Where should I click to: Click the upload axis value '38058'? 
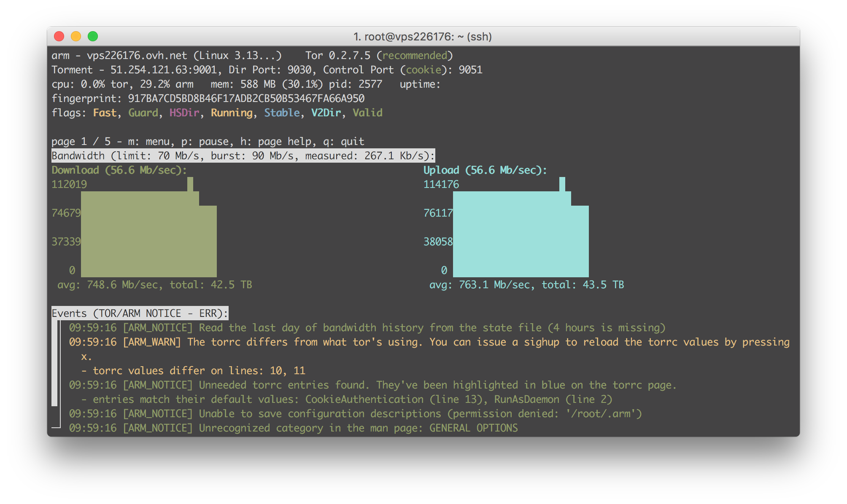438,242
